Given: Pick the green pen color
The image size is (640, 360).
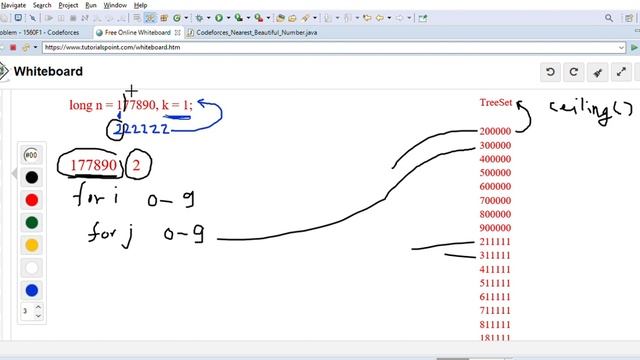Looking at the screenshot, I should (31, 222).
